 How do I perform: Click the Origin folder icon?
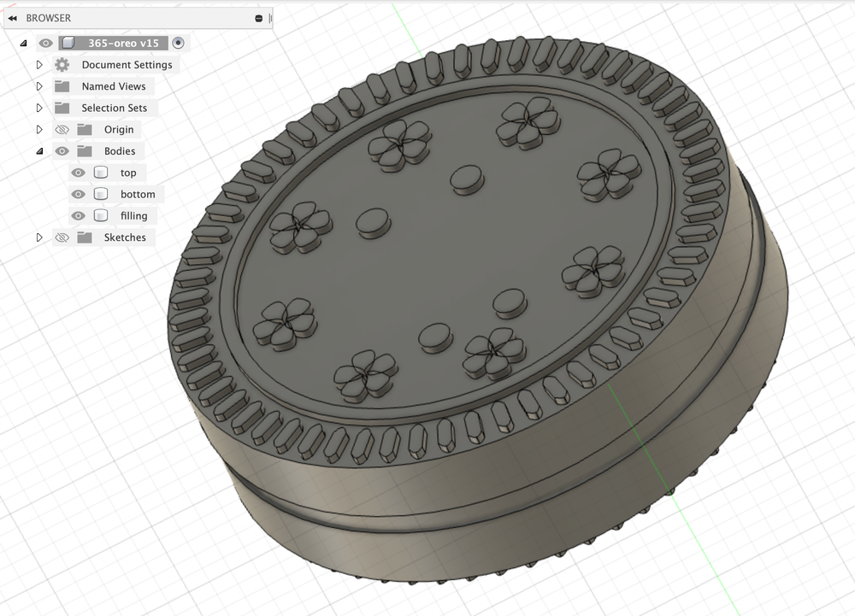tap(85, 129)
